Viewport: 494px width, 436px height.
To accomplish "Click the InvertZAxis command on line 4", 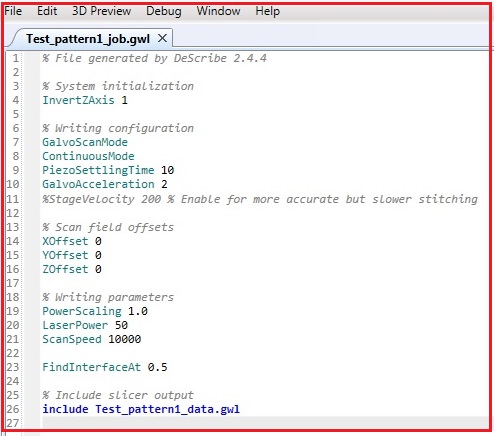I will pos(78,100).
